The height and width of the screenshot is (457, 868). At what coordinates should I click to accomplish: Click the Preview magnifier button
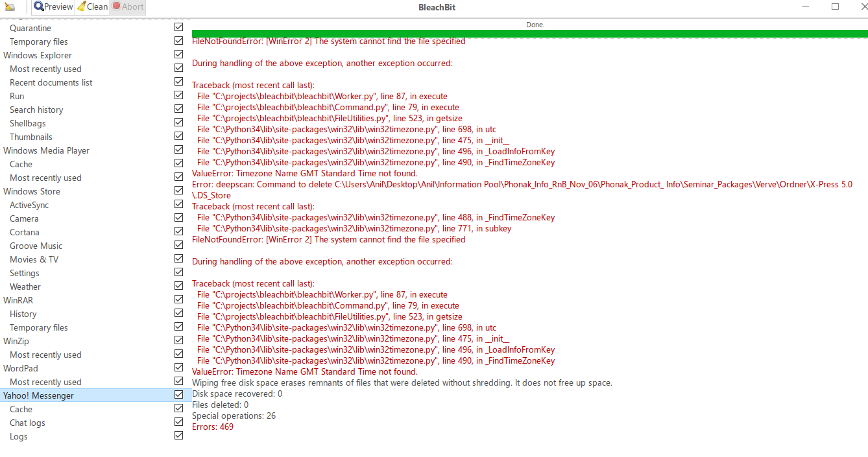pos(53,6)
